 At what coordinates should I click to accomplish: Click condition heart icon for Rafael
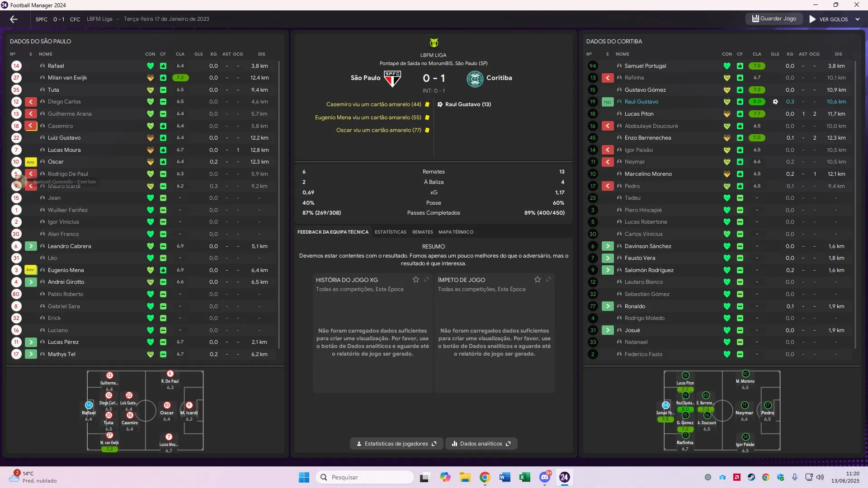tap(151, 66)
